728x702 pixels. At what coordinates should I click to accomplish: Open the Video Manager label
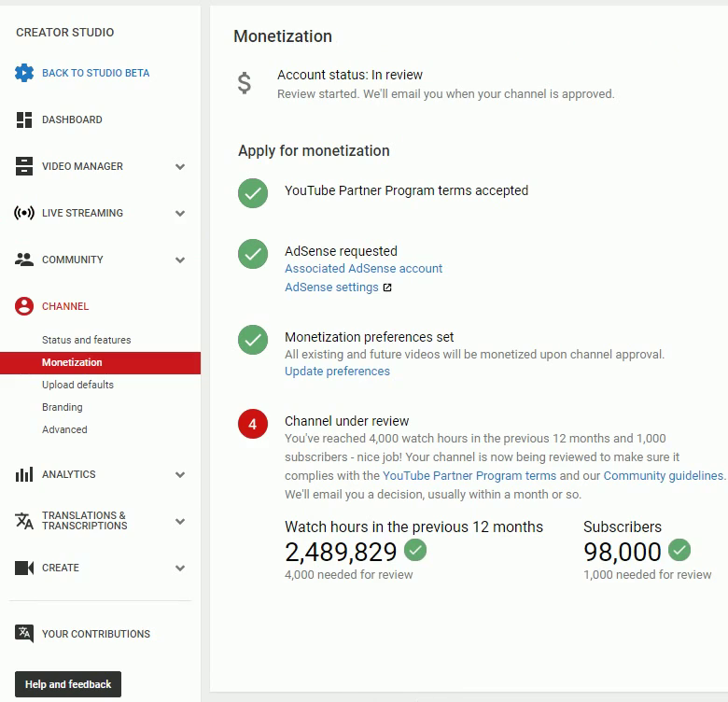coord(82,166)
